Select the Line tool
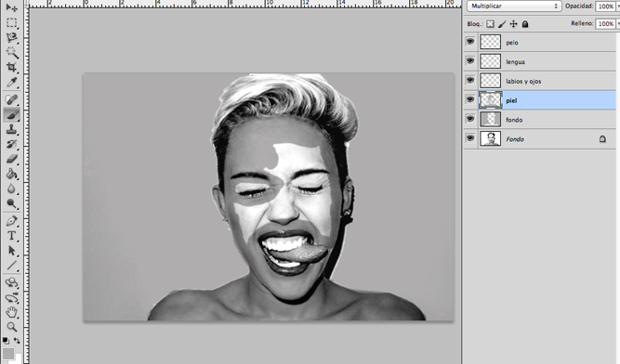 (x=11, y=266)
